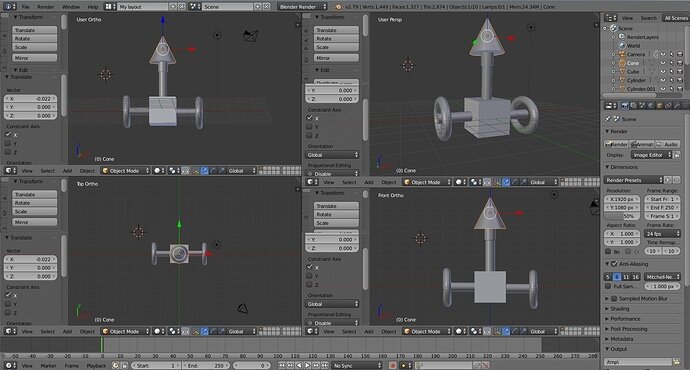This screenshot has width=690, height=370.
Task: Open Object Mode dropdown in User Ortho header
Action: pos(125,171)
